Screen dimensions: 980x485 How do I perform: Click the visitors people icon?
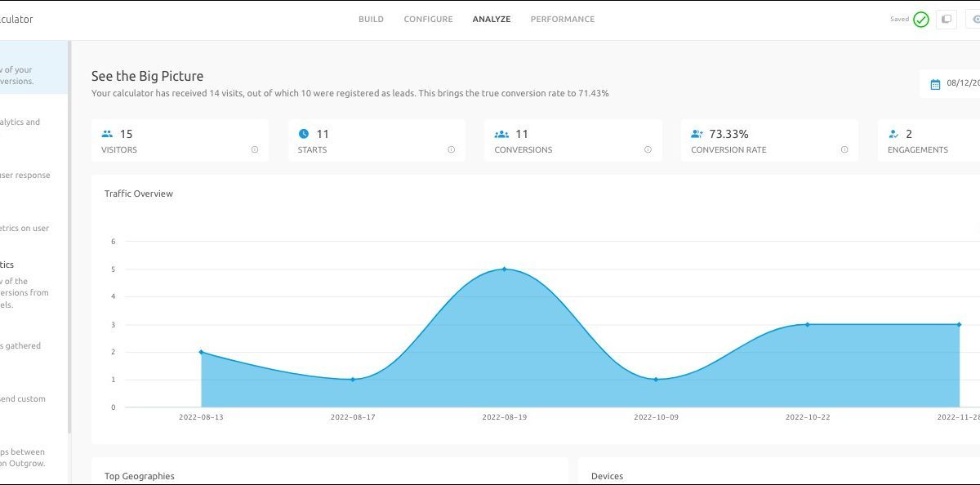click(107, 134)
